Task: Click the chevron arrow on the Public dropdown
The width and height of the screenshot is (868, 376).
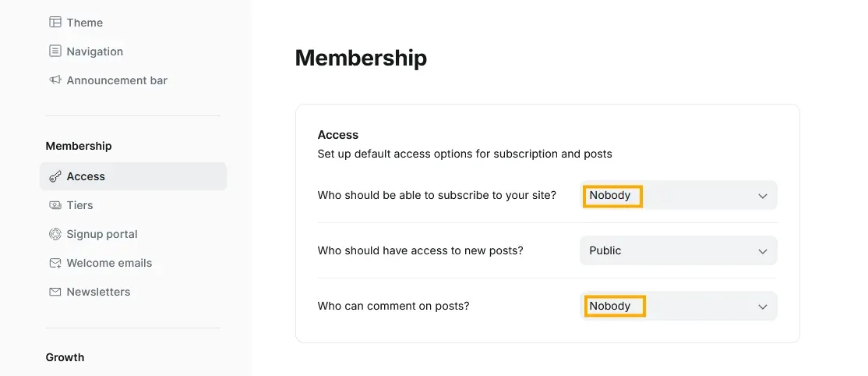Action: [763, 251]
